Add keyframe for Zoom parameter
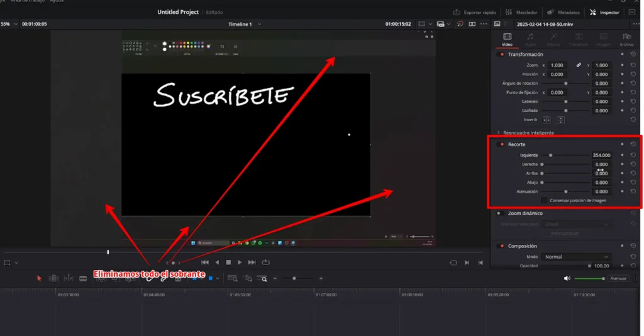 click(622, 65)
